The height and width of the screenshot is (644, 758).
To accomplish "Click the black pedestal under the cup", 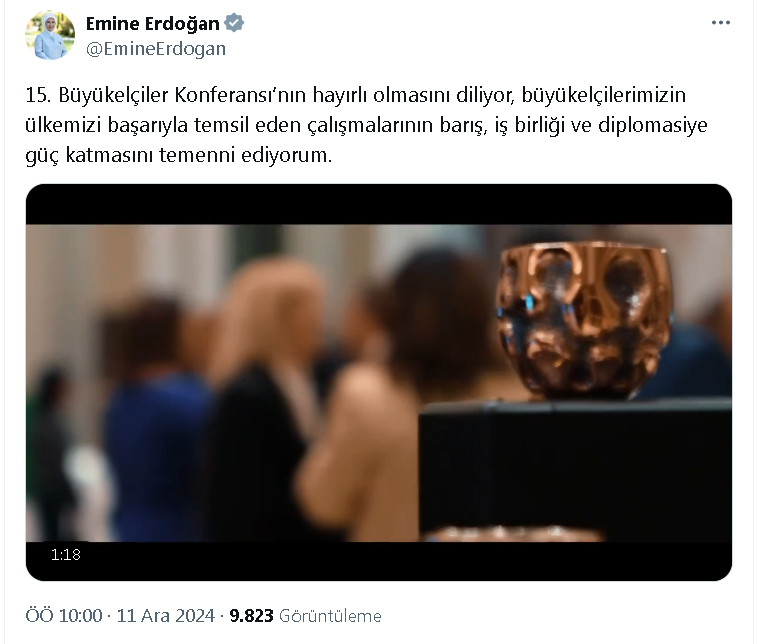I will 575,469.
